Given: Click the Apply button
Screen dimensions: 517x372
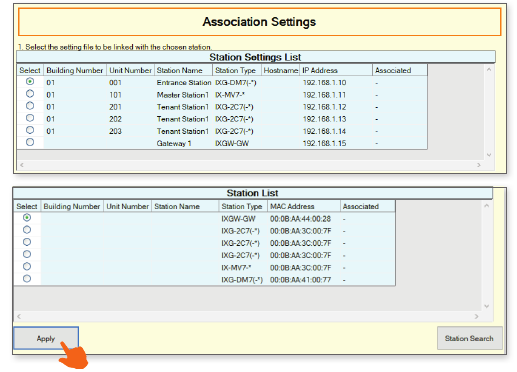Looking at the screenshot, I should click(46, 338).
